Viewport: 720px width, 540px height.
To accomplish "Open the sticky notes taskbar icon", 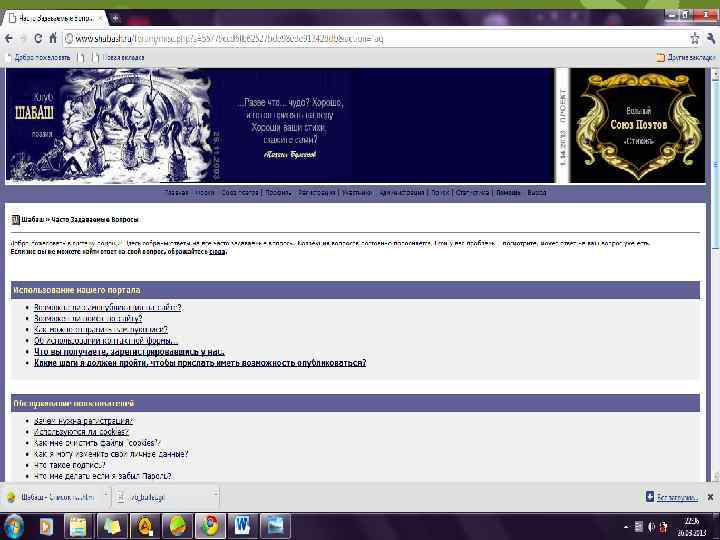I will [112, 526].
